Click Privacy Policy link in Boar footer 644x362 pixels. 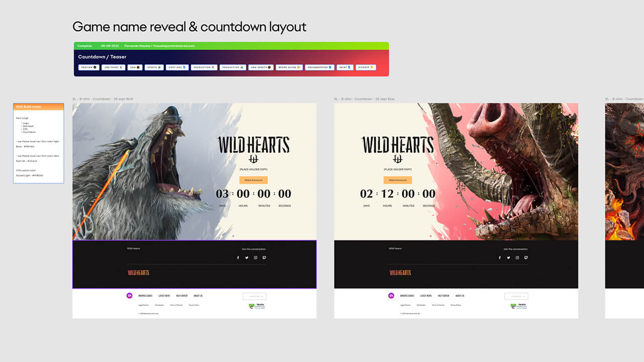(455, 305)
